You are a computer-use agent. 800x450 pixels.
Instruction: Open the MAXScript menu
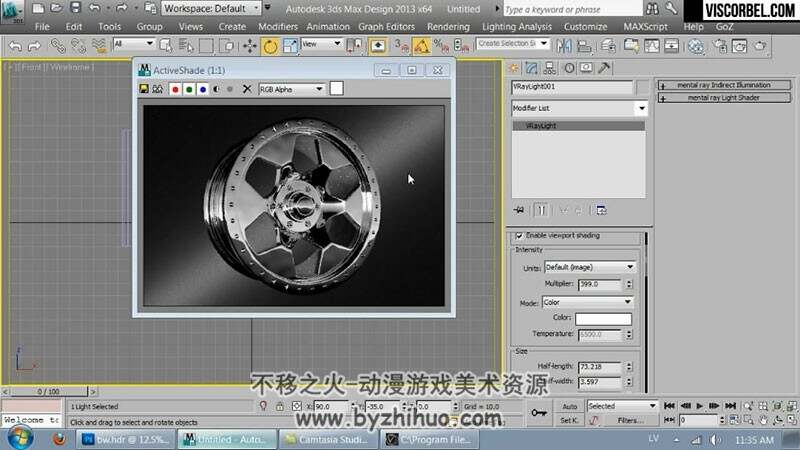tap(645, 27)
